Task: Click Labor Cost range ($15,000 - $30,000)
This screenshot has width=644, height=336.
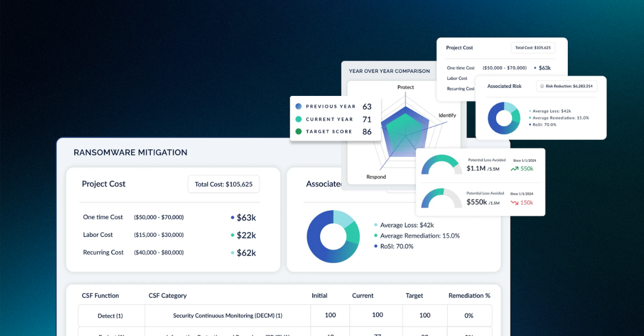Action: point(159,235)
